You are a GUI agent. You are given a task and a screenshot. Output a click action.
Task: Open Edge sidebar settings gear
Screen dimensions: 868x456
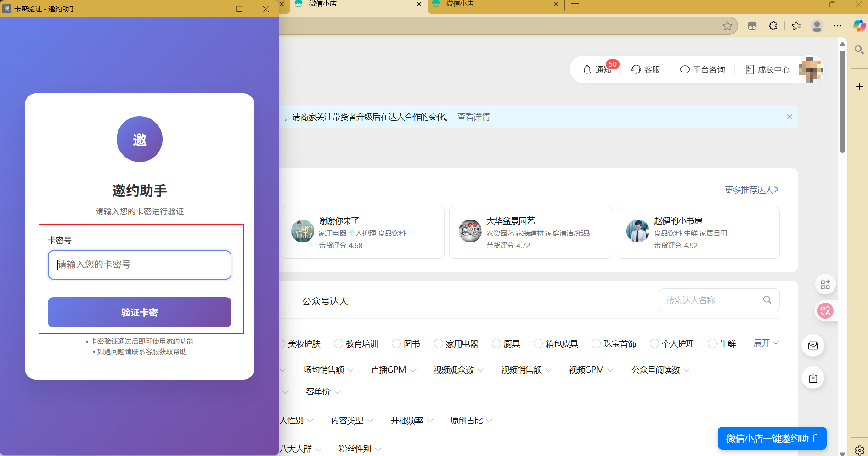(x=859, y=450)
